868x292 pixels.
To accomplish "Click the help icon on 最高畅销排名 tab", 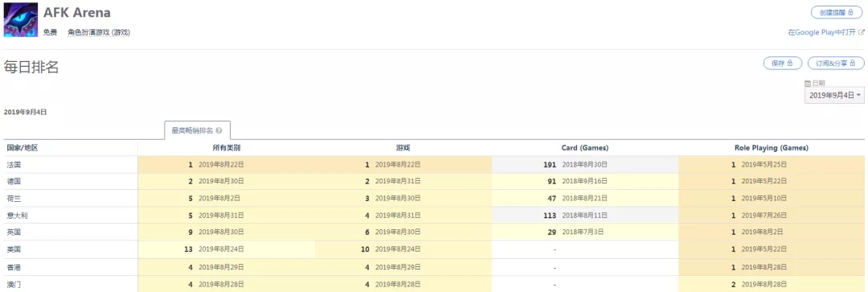I will tap(219, 131).
